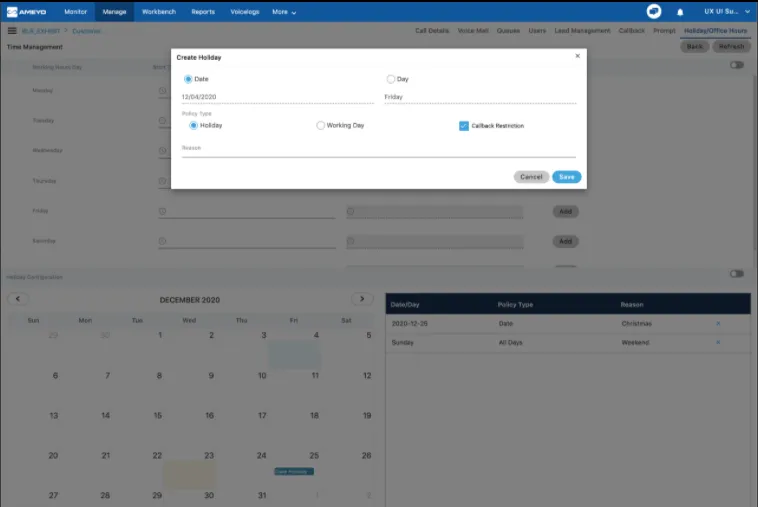This screenshot has height=507, width=758.
Task: Click the Date/Day column header
Action: [x=405, y=304]
